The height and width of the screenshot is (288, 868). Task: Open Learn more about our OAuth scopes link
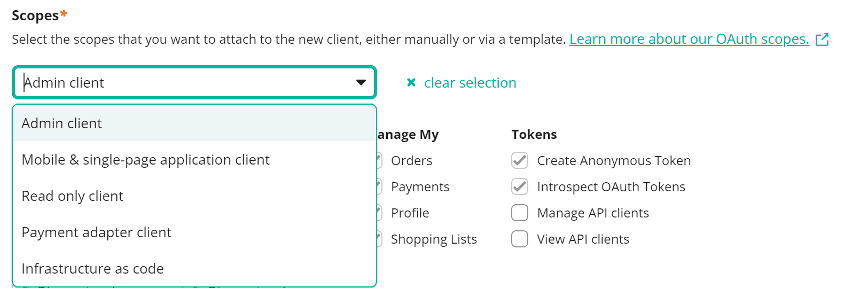[689, 39]
